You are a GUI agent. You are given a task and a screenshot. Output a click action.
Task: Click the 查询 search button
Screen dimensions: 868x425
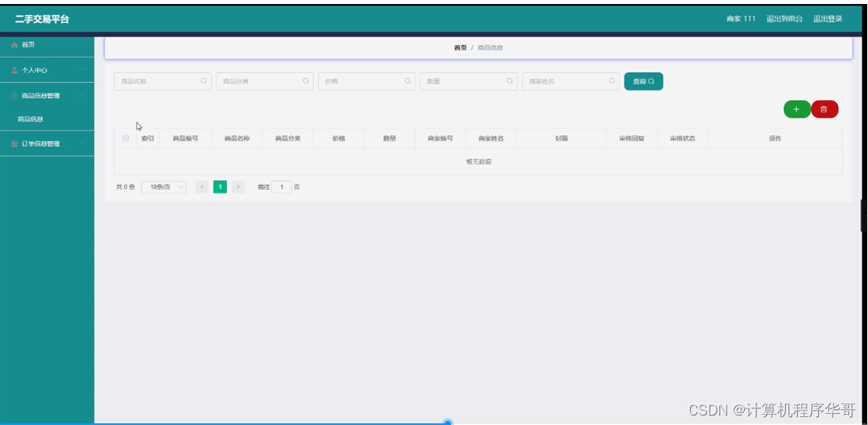[x=643, y=81]
